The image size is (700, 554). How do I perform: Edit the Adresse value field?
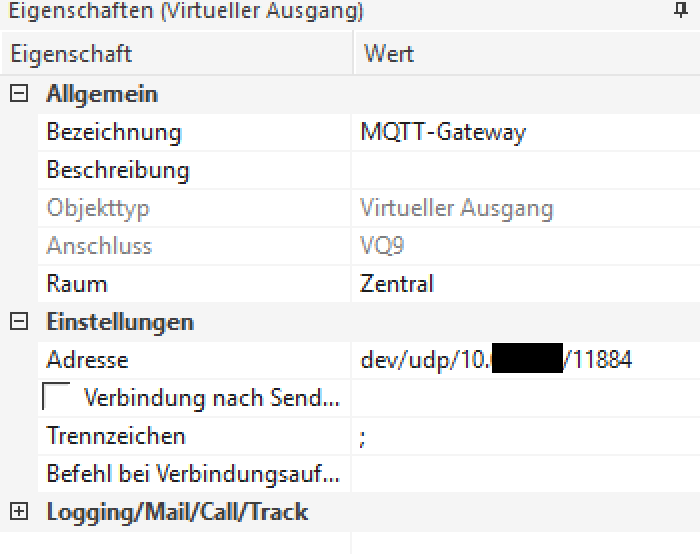[496, 360]
